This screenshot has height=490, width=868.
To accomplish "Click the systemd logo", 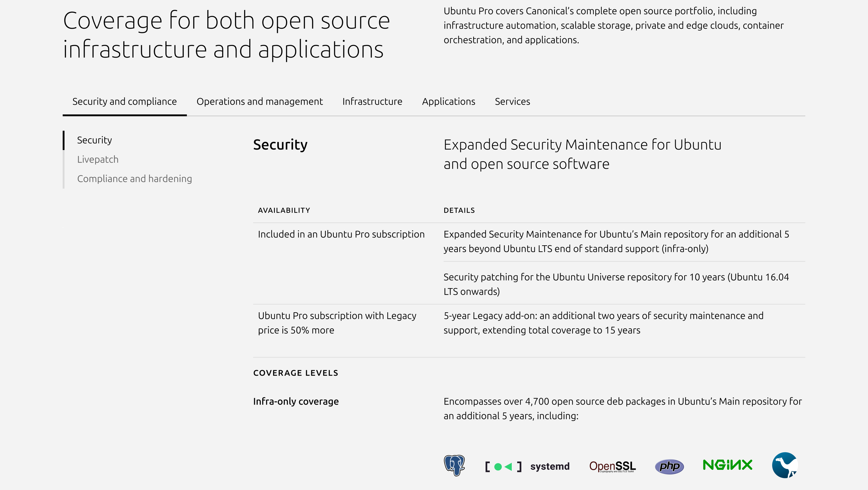I will 527,466.
